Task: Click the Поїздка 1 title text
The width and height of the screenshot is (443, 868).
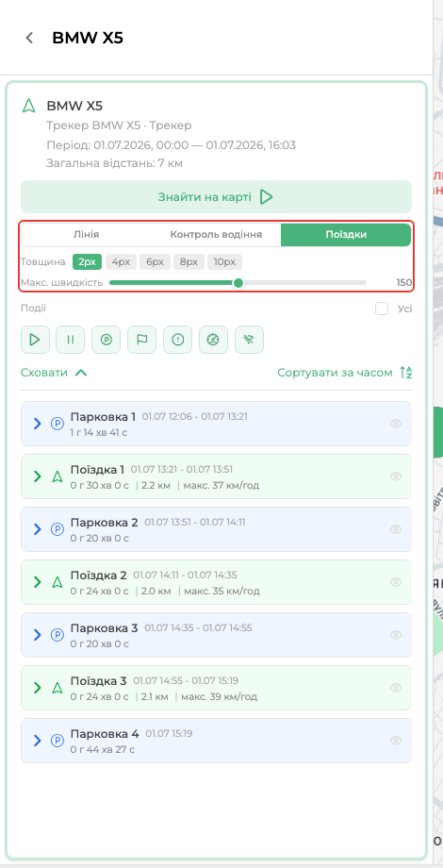Action: 97,470
